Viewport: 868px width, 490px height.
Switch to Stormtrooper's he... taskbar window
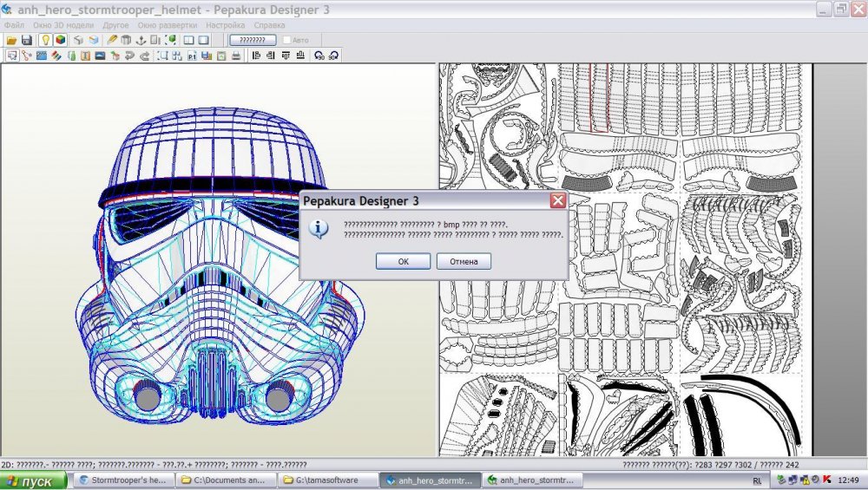(123, 480)
